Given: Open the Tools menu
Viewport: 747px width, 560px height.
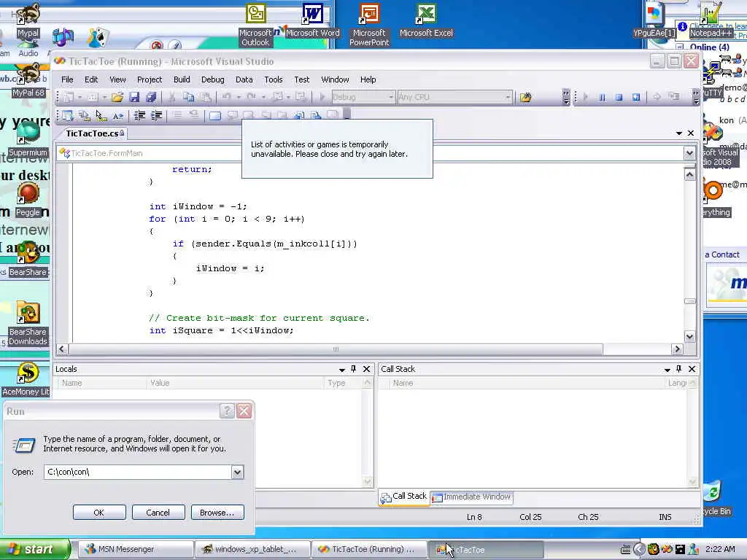Looking at the screenshot, I should click(x=274, y=79).
